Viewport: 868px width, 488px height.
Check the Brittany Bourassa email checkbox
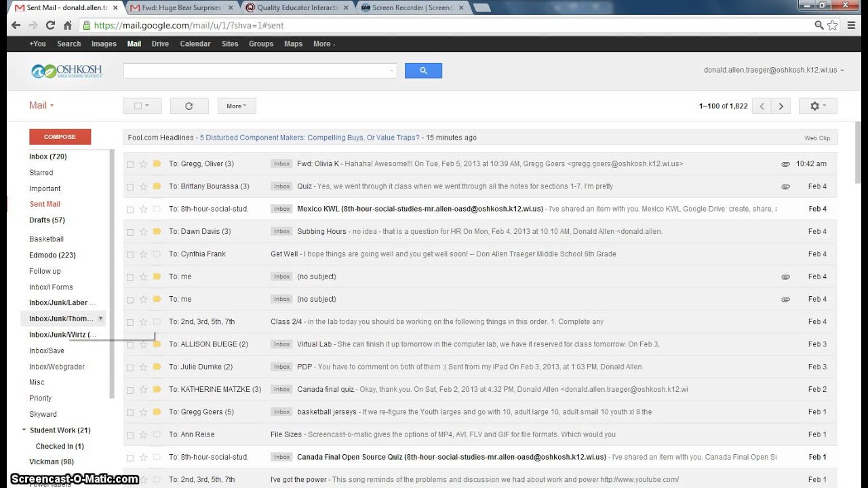(x=130, y=186)
